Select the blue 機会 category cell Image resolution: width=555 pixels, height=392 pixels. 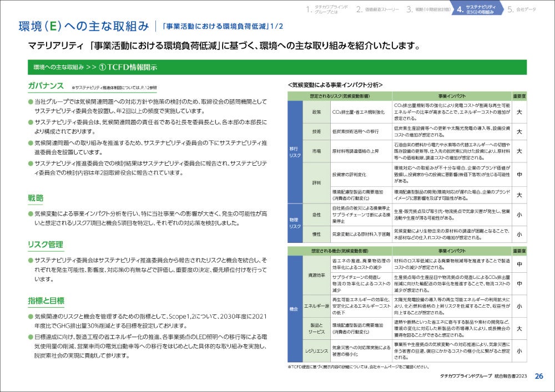[295, 309]
